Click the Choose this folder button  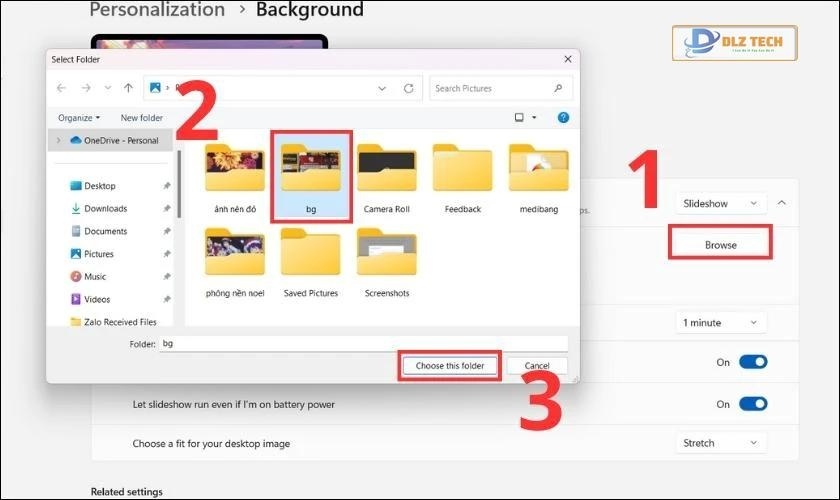tap(449, 366)
